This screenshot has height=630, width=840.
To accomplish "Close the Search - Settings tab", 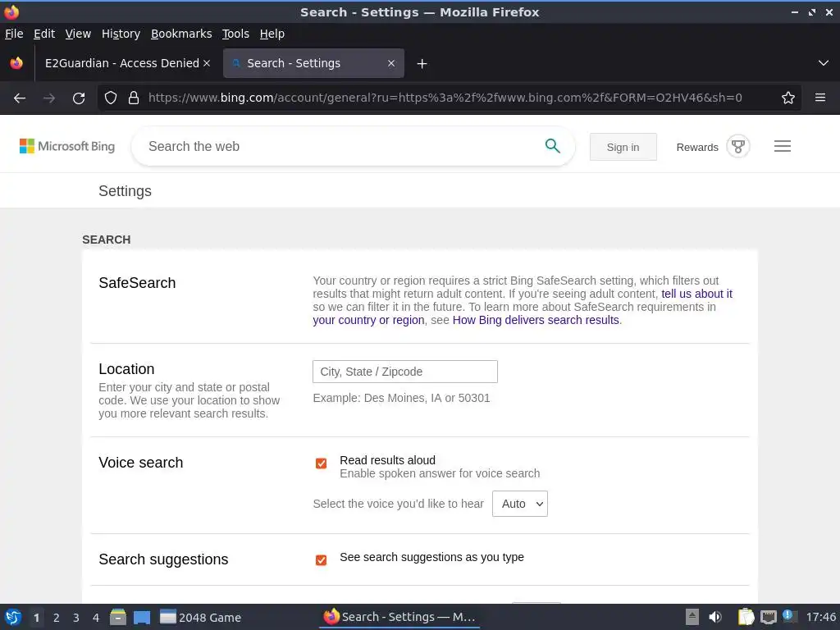I will (391, 63).
